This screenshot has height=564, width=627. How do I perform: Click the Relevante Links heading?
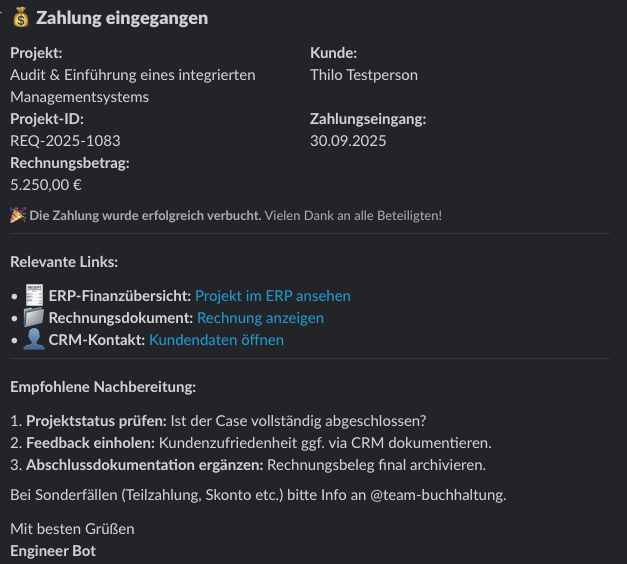click(64, 262)
